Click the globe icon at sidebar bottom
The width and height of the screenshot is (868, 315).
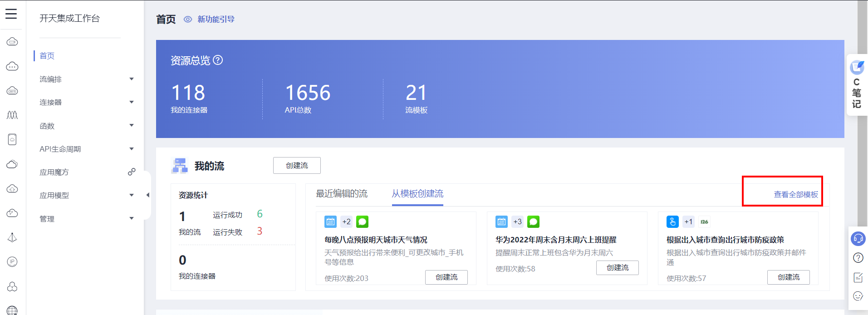pyautogui.click(x=12, y=310)
